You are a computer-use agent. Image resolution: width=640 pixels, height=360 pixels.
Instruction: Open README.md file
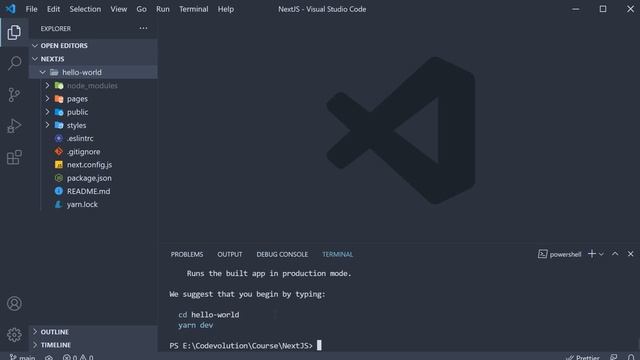pos(93,191)
